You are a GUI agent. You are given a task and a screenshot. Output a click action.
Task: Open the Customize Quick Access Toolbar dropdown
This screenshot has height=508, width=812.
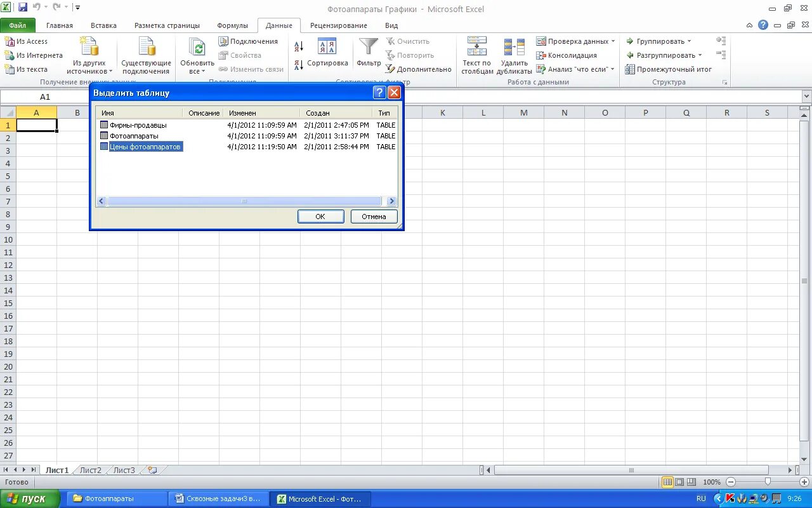click(77, 8)
